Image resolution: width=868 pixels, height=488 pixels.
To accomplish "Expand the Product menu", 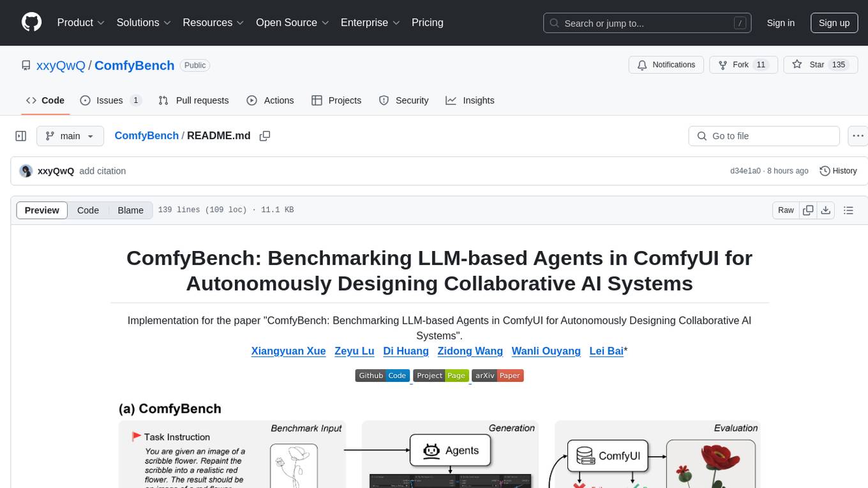I will point(81,22).
